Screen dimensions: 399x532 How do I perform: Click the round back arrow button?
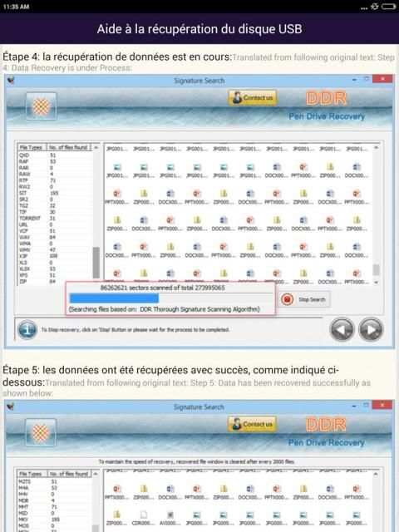coord(342,329)
